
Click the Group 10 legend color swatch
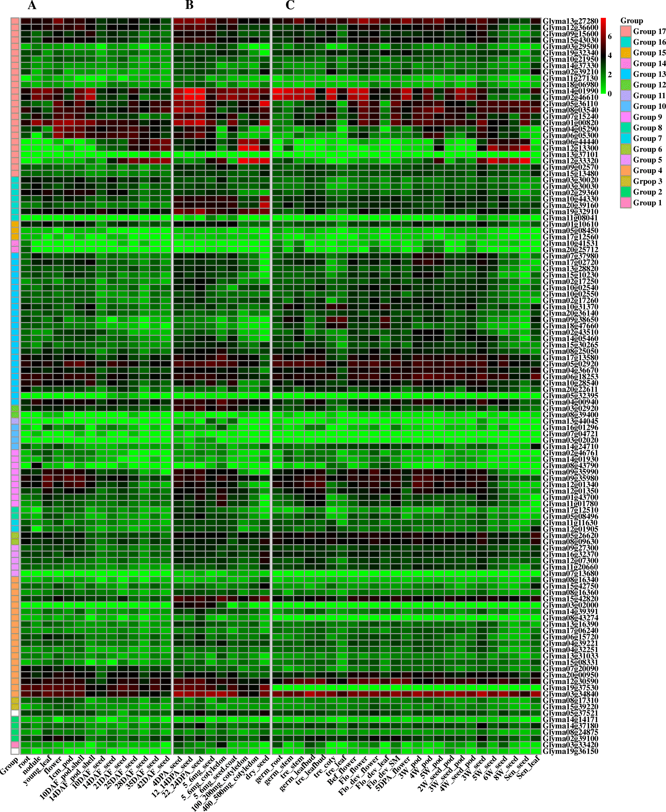625,106
